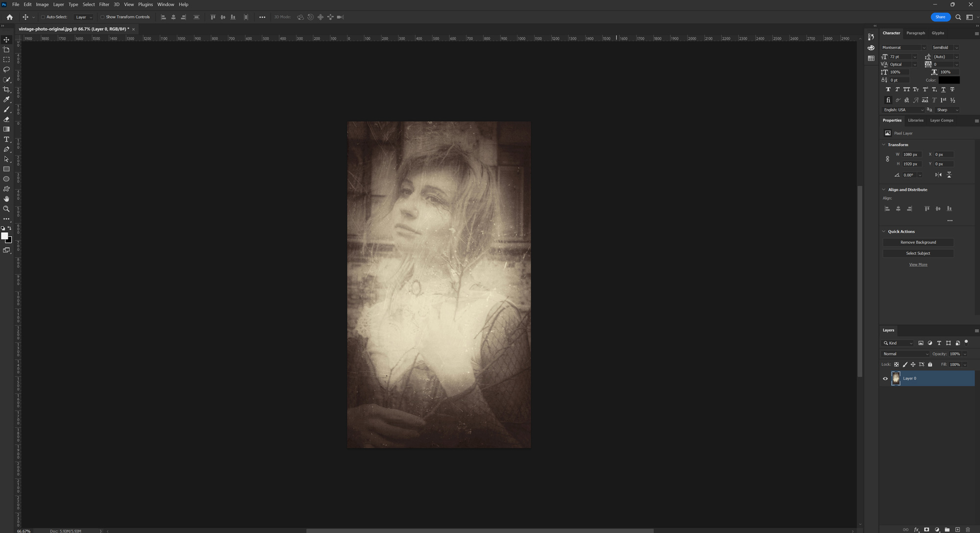Select the Lasso tool
This screenshot has width=980, height=533.
click(x=6, y=70)
